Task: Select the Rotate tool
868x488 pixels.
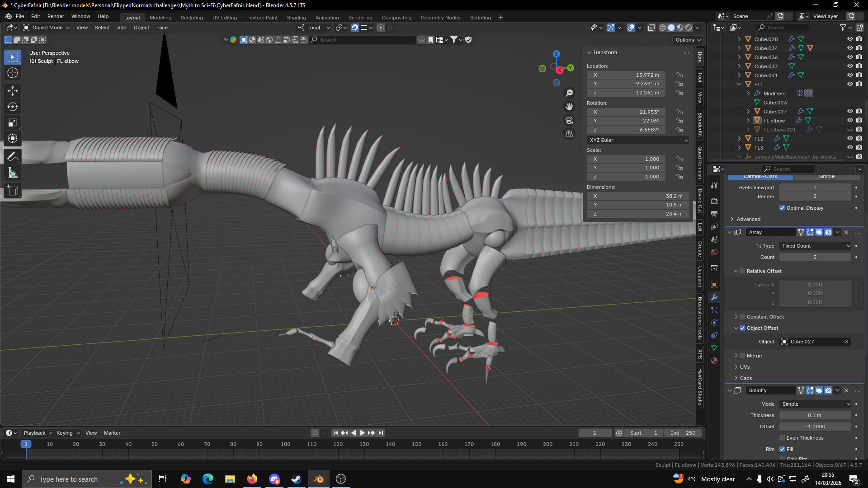Action: [13, 107]
